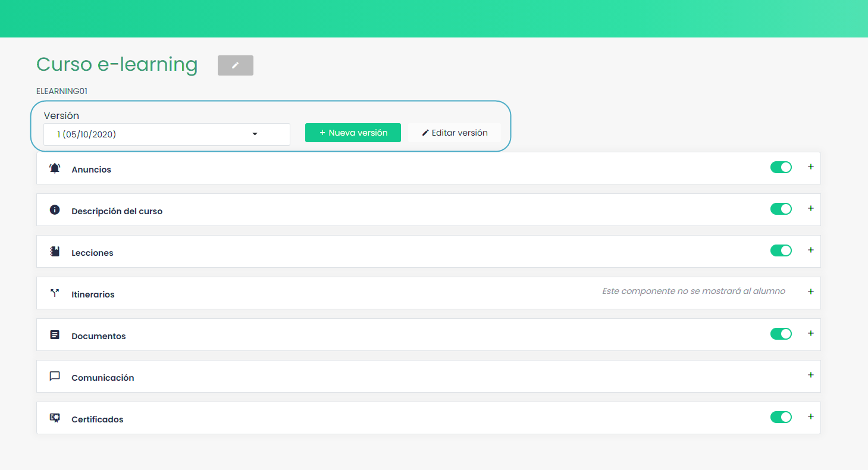Turn off the Lecciones toggle
The image size is (868, 470).
click(781, 250)
